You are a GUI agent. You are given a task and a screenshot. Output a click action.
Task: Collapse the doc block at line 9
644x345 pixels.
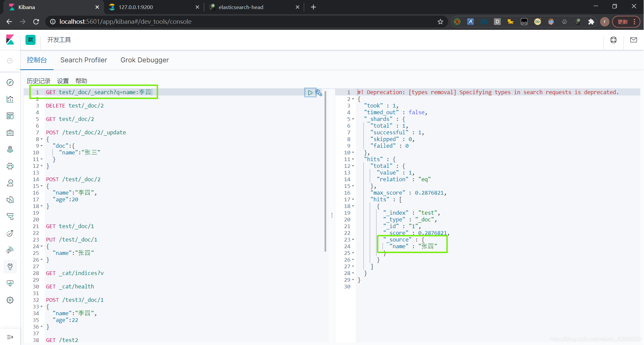coord(42,146)
